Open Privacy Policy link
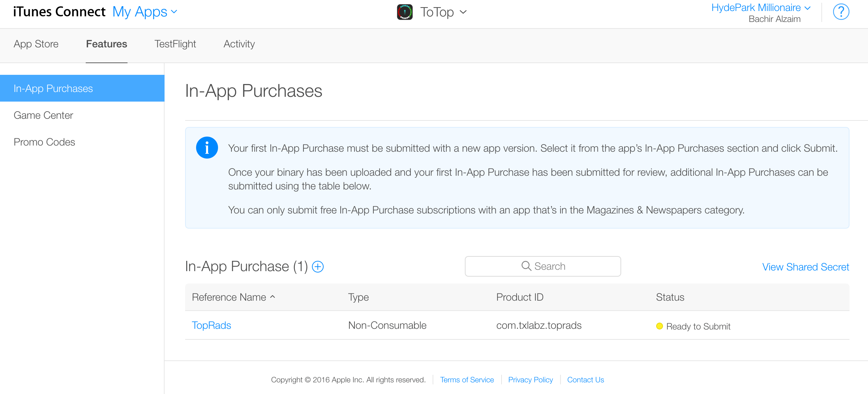This screenshot has height=394, width=868. click(x=530, y=380)
